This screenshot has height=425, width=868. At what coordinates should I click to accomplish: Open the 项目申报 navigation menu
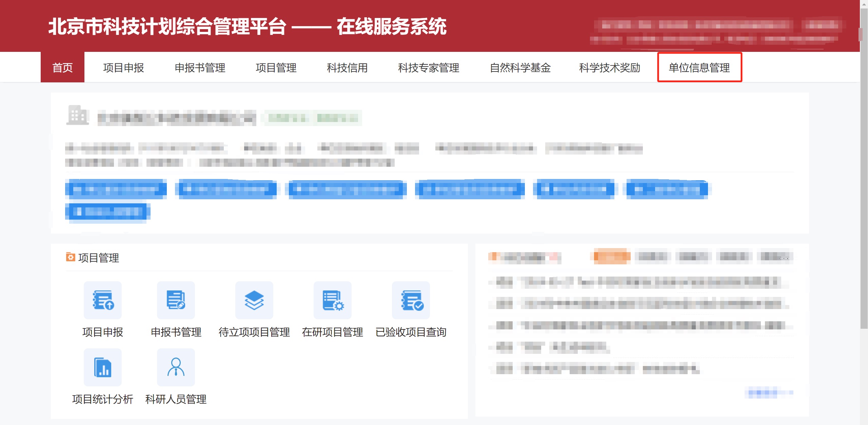click(x=123, y=67)
